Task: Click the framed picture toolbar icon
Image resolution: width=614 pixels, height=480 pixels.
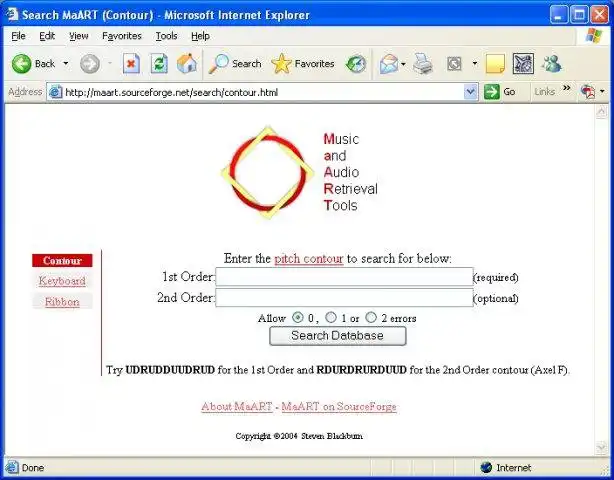Action: (523, 64)
